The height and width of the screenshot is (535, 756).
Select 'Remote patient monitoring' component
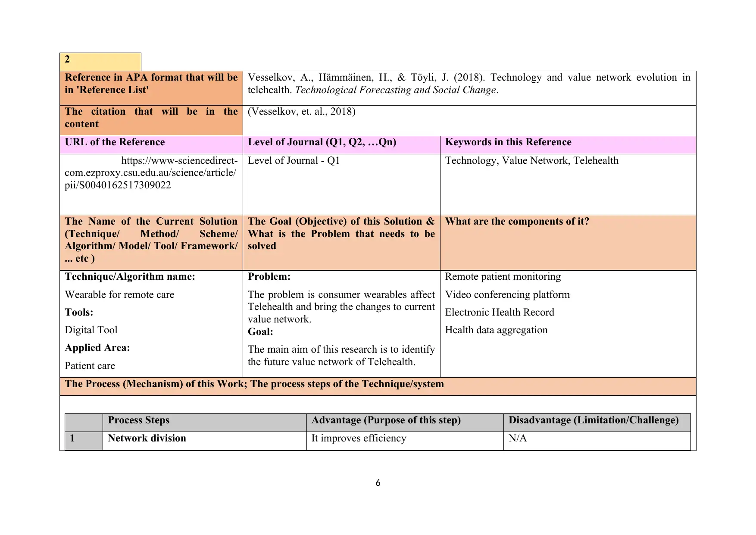click(x=503, y=277)
